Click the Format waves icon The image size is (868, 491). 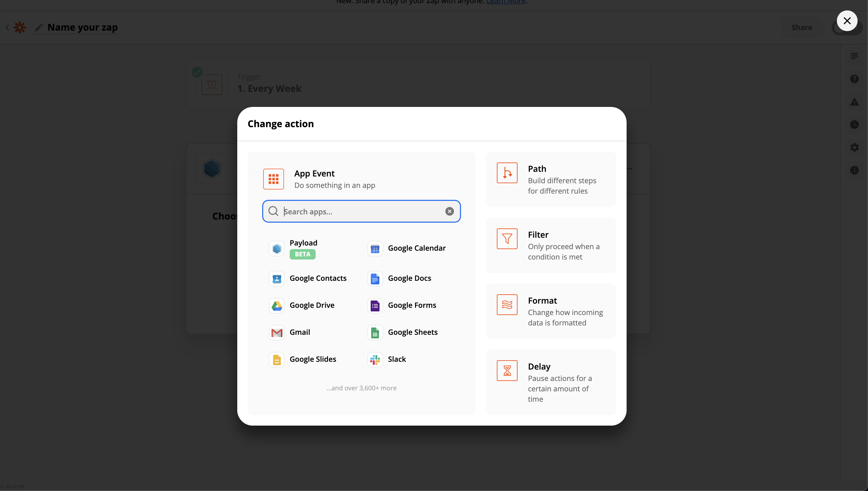point(507,304)
